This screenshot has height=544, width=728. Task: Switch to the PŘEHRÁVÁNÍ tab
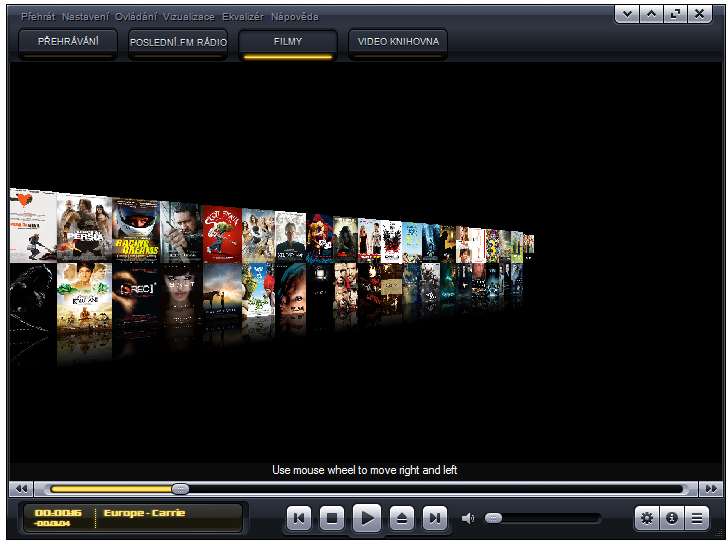tap(68, 45)
